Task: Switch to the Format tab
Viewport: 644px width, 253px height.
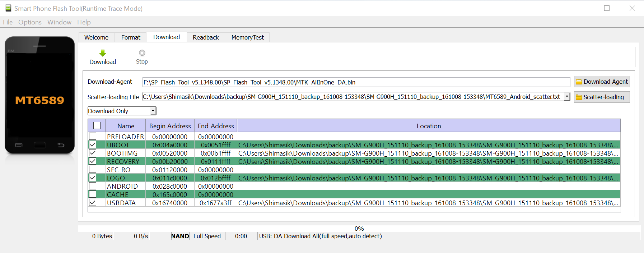Action: click(x=131, y=37)
